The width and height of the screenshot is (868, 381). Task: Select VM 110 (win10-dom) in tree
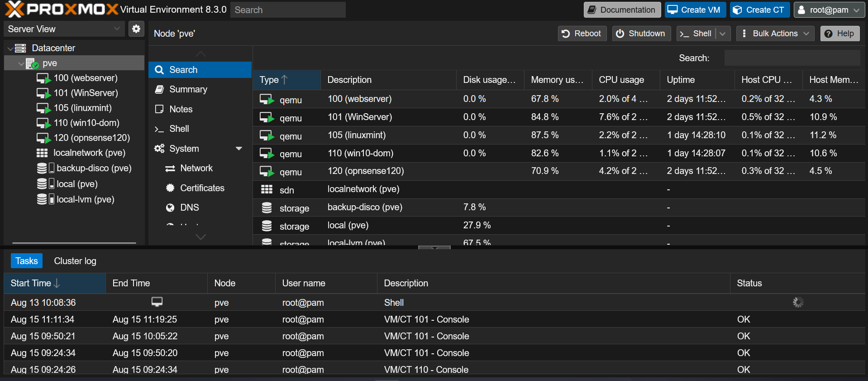coord(86,123)
